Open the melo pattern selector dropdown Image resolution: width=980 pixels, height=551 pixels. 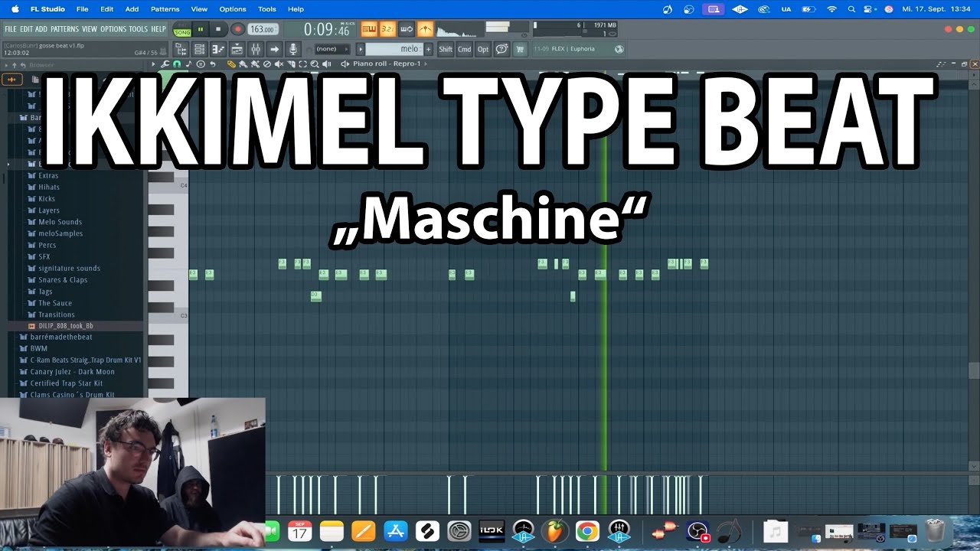[x=394, y=49]
